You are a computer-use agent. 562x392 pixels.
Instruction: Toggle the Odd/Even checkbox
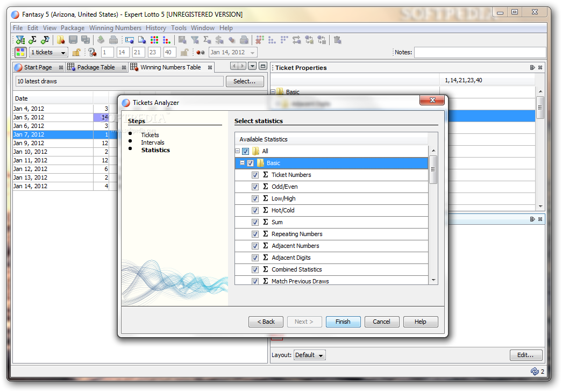(255, 187)
